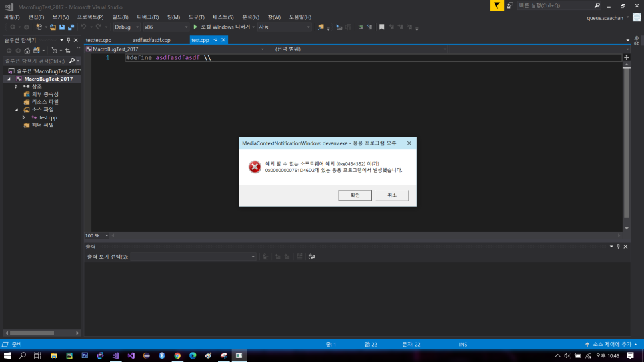Open Chrome from the taskbar
Viewport: 644px width, 362px height.
pos(177,355)
